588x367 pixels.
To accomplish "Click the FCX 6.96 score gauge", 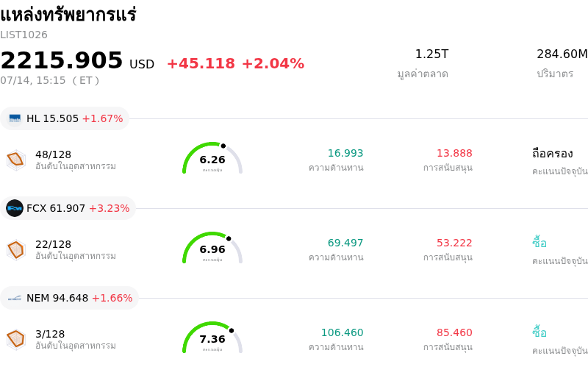I will pyautogui.click(x=212, y=248).
